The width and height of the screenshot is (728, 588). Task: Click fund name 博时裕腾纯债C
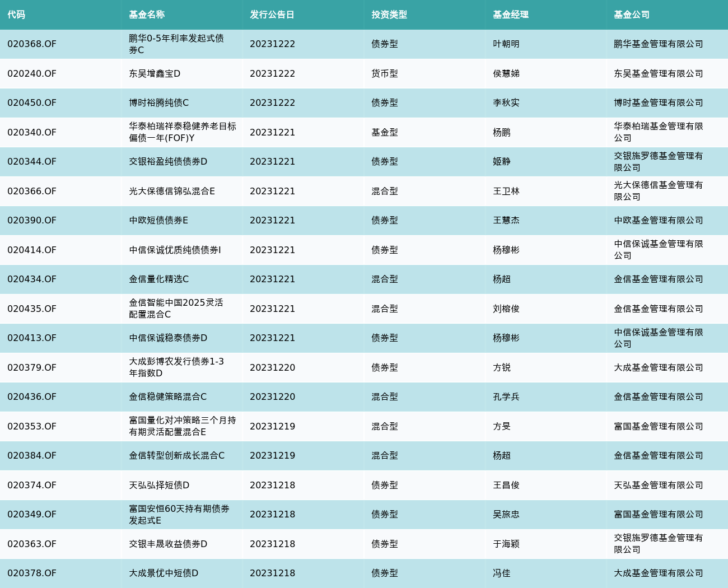(x=159, y=103)
